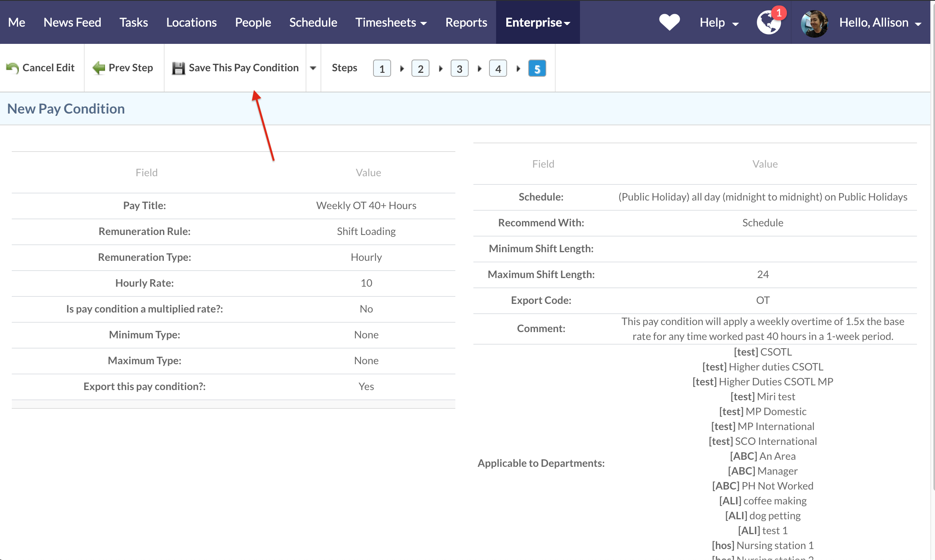The image size is (935, 560).
Task: Select step 3 in Steps
Action: 459,69
